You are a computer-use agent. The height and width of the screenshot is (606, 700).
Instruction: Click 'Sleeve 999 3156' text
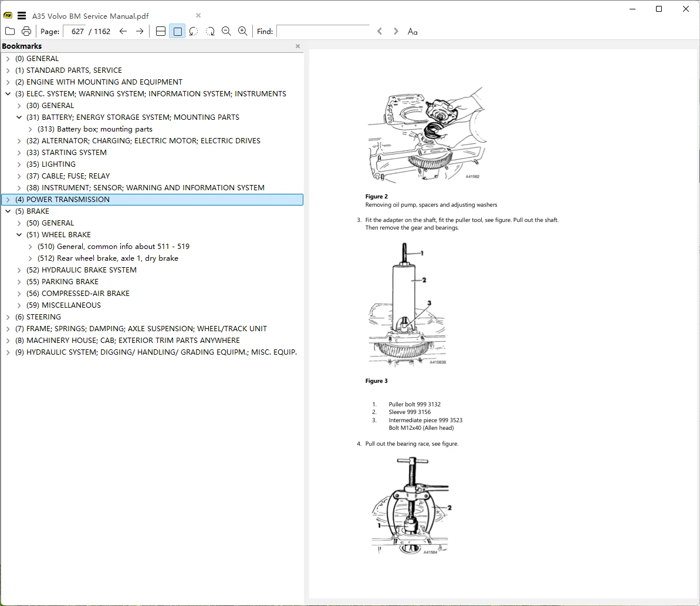410,412
